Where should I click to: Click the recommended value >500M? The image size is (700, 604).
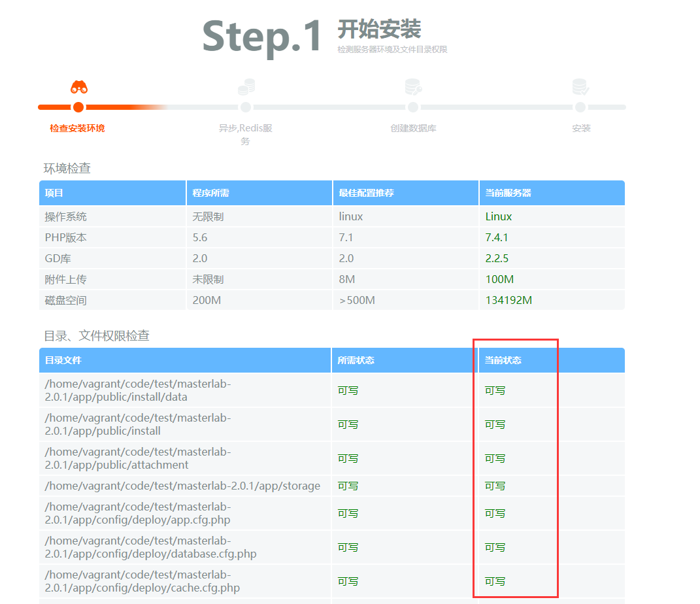pos(357,301)
